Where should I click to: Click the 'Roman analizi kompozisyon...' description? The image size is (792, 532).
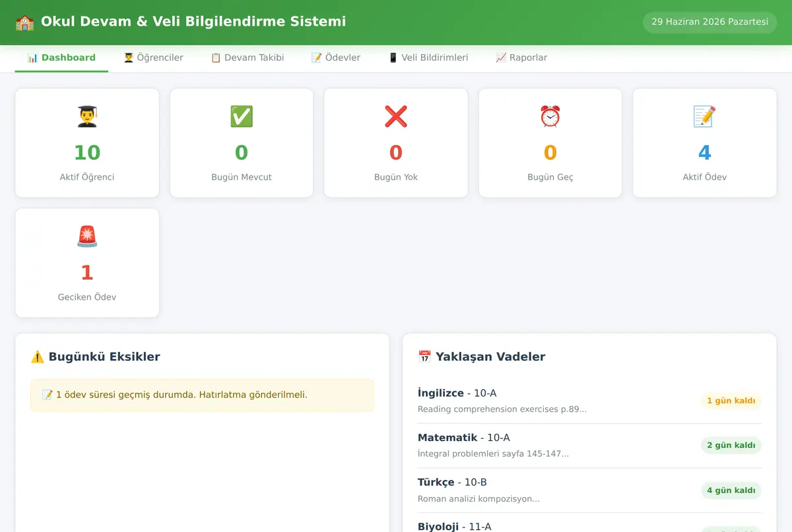click(478, 499)
